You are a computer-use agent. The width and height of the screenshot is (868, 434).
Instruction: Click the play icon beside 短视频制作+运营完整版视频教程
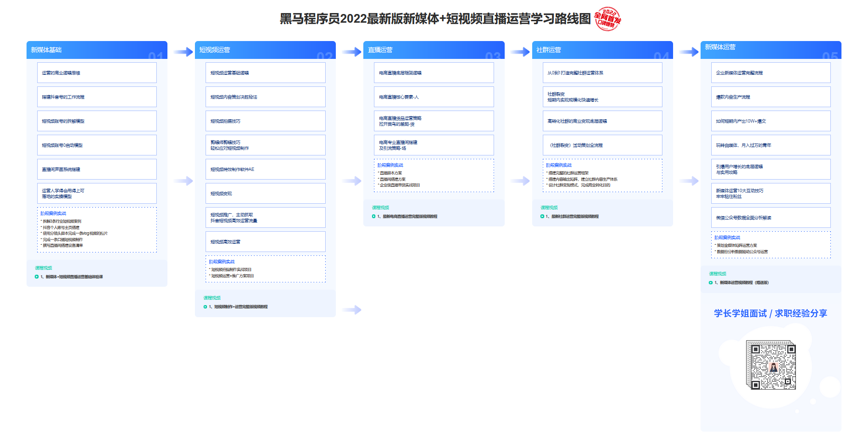[205, 307]
